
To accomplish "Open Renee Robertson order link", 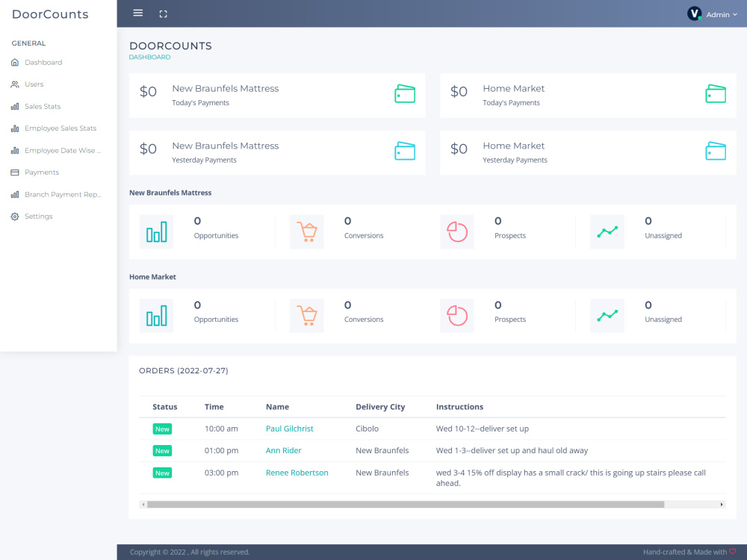I will pos(297,473).
